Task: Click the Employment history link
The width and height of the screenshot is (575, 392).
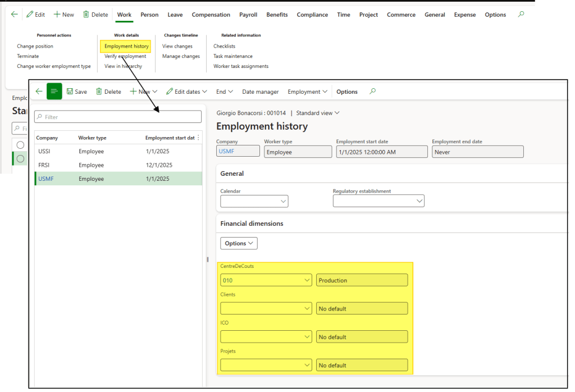Action: tap(126, 46)
